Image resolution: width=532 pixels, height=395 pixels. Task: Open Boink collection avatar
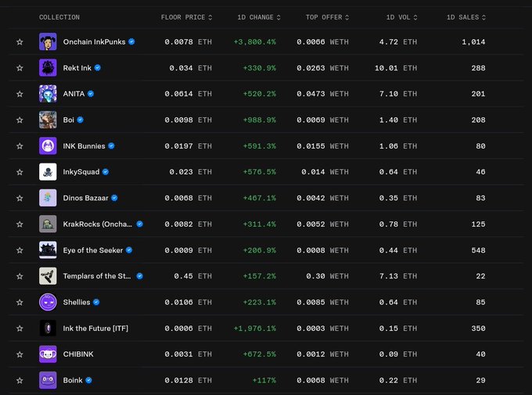click(x=48, y=380)
